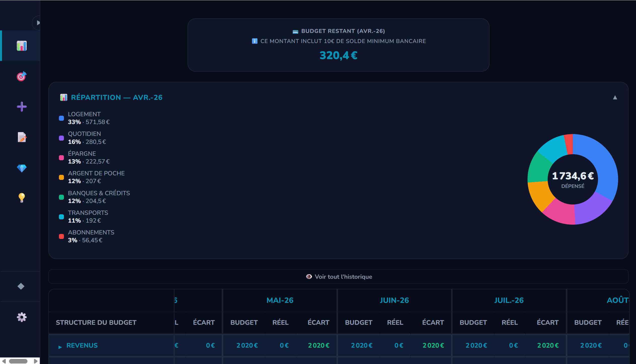636x364 pixels.
Task: Expand the sidebar using the arrow at top
Action: click(38, 23)
